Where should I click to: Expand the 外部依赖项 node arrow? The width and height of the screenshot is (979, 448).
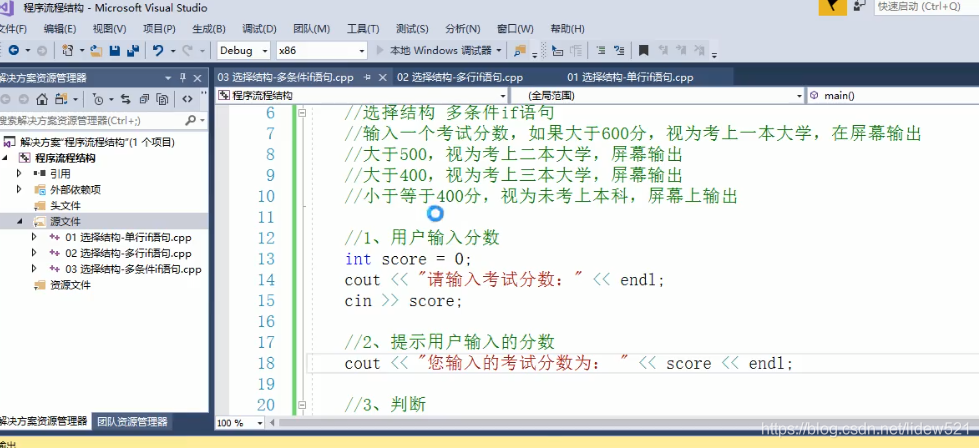point(19,190)
